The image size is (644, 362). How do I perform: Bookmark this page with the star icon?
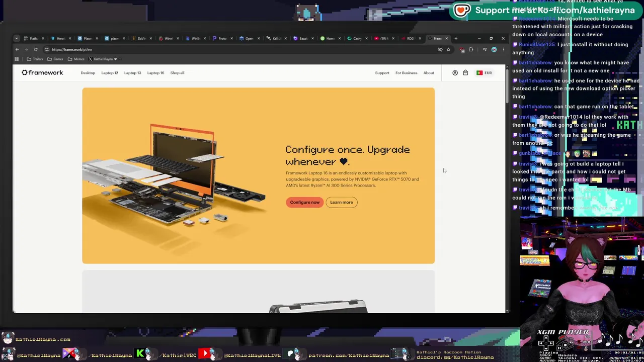[x=448, y=49]
